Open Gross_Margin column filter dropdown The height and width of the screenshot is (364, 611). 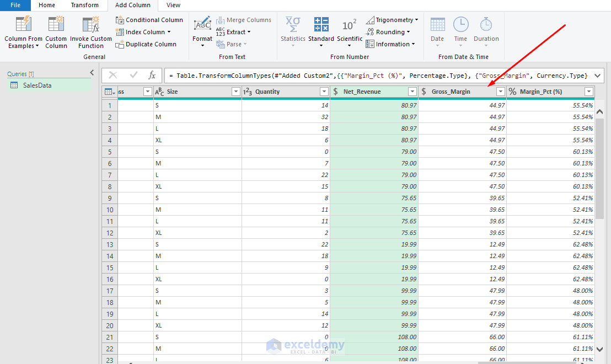501,92
